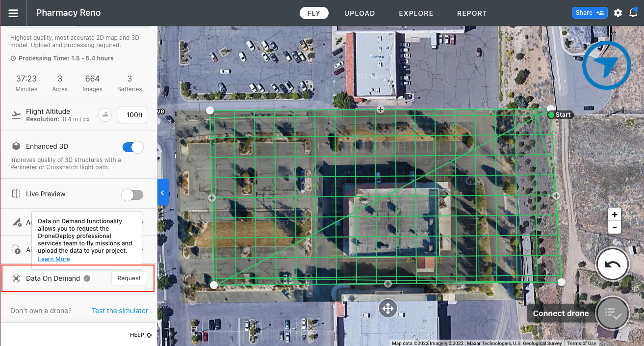The height and width of the screenshot is (346, 644).
Task: Zoom in on the map
Action: click(615, 214)
